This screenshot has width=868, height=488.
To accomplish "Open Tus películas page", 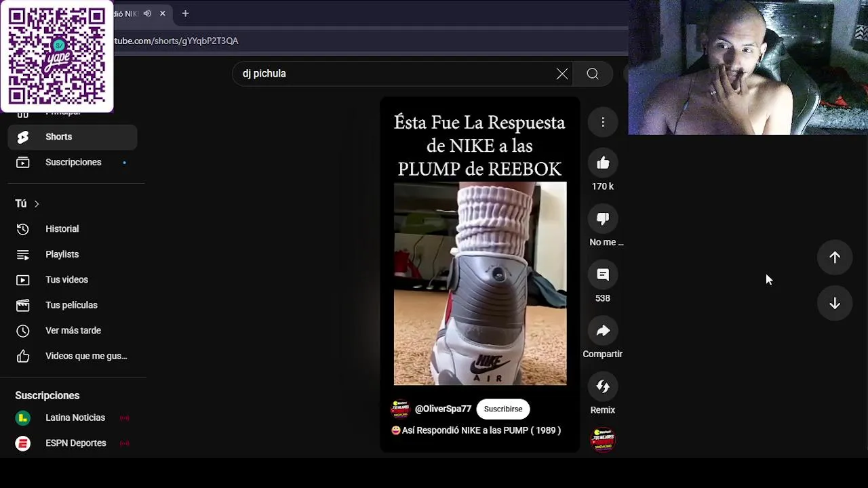I will click(73, 305).
